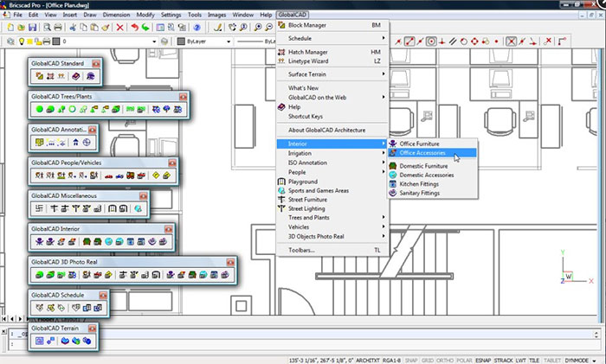Click the Save (floppy disk) icon

pos(33,28)
